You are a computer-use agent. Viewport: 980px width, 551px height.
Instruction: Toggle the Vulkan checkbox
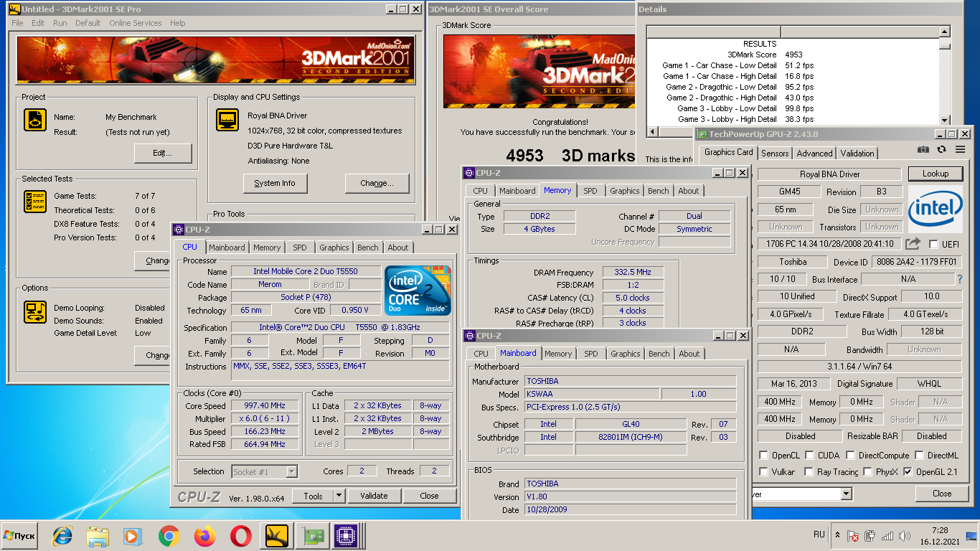click(764, 472)
